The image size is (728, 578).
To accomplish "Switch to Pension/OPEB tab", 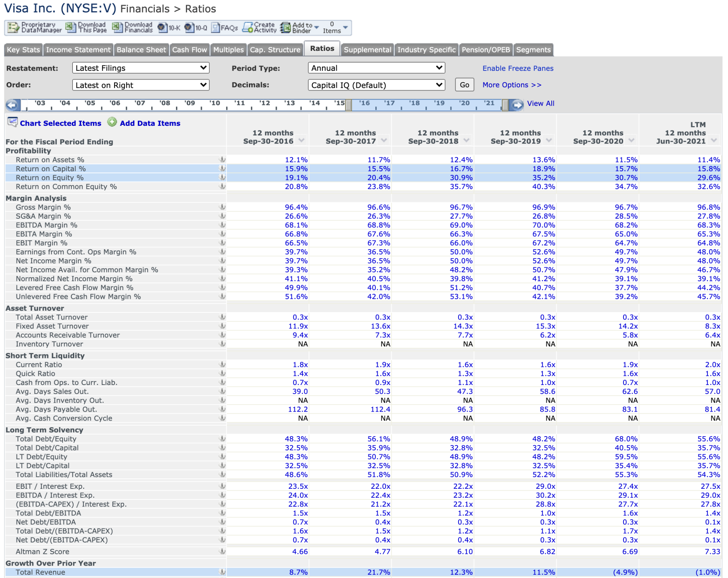I will (x=486, y=50).
